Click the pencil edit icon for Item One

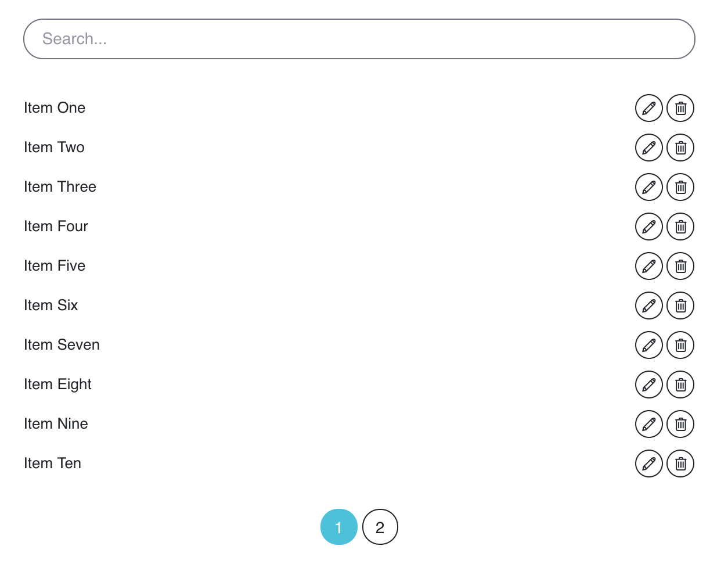tap(648, 108)
